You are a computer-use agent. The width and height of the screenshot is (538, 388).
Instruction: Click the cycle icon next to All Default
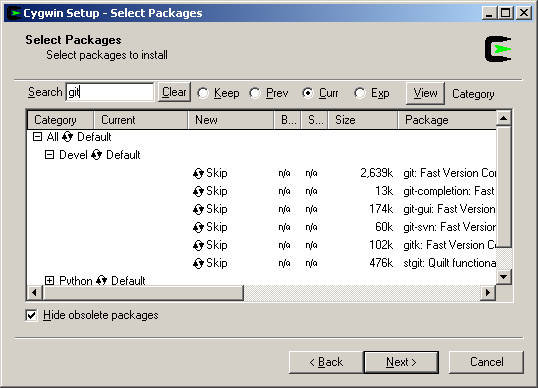(67, 137)
